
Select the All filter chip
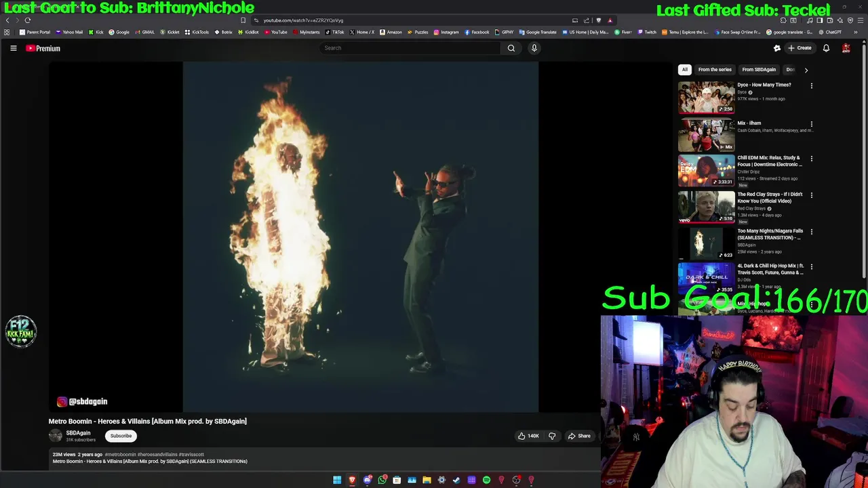point(685,70)
